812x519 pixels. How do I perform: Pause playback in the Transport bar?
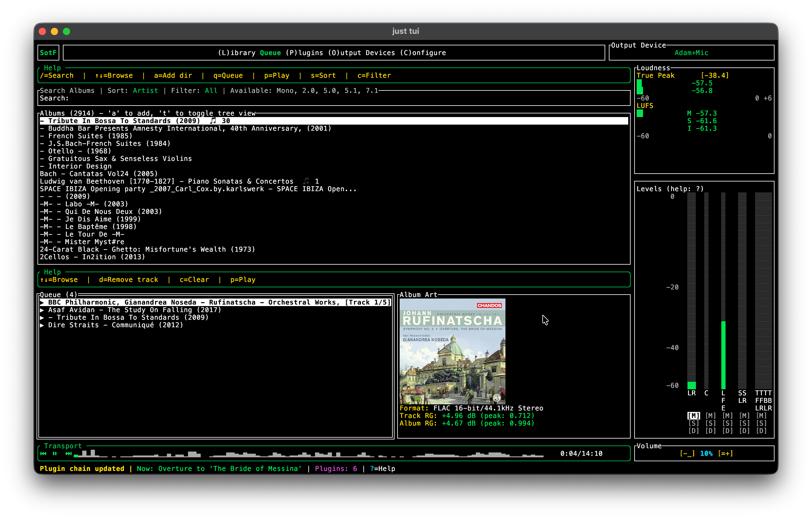pyautogui.click(x=55, y=454)
